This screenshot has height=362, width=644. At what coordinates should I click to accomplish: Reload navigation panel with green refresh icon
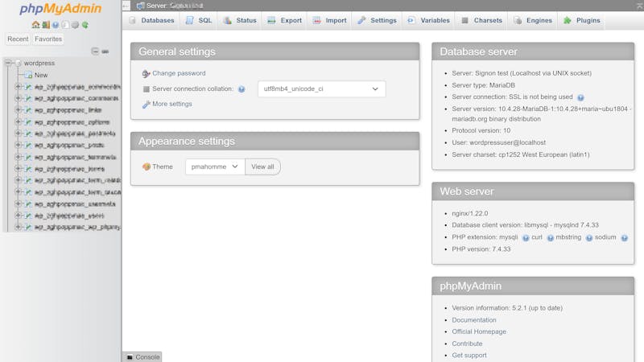point(85,25)
